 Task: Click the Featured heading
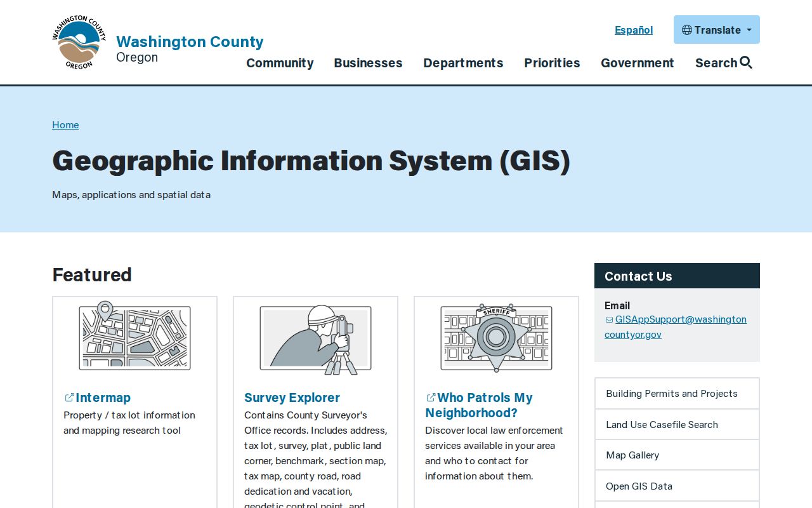coord(92,274)
